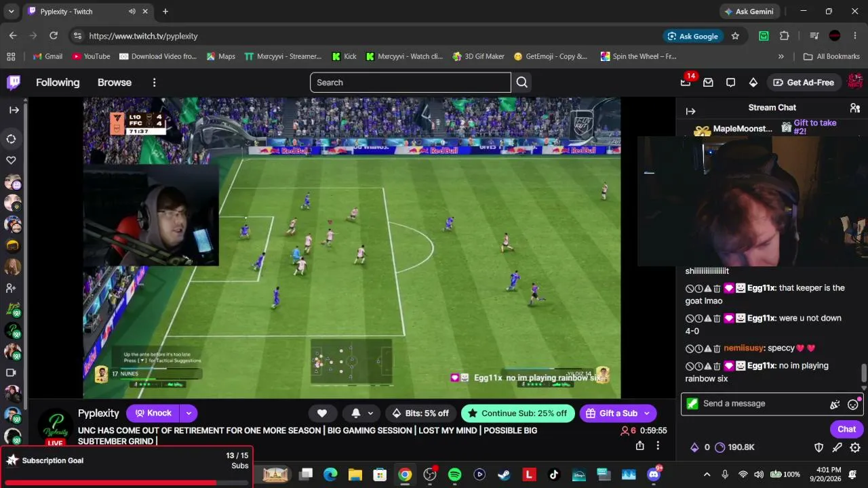Open Chrome extensions puzzle icon
868x488 pixels.
(x=785, y=36)
